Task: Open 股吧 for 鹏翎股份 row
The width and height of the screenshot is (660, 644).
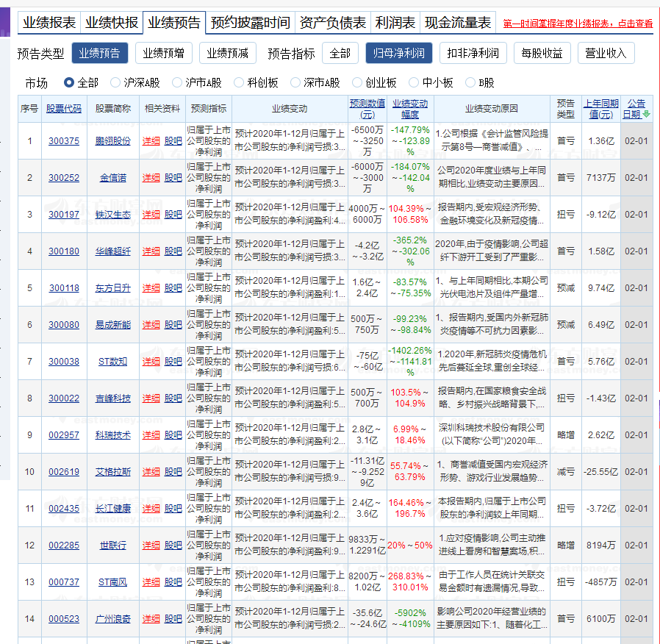Action: 173,141
